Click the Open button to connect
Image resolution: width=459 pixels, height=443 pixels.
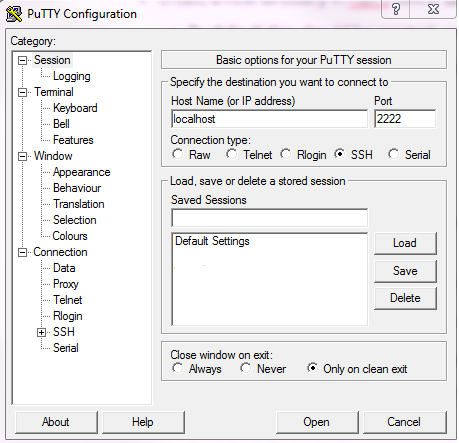(317, 422)
